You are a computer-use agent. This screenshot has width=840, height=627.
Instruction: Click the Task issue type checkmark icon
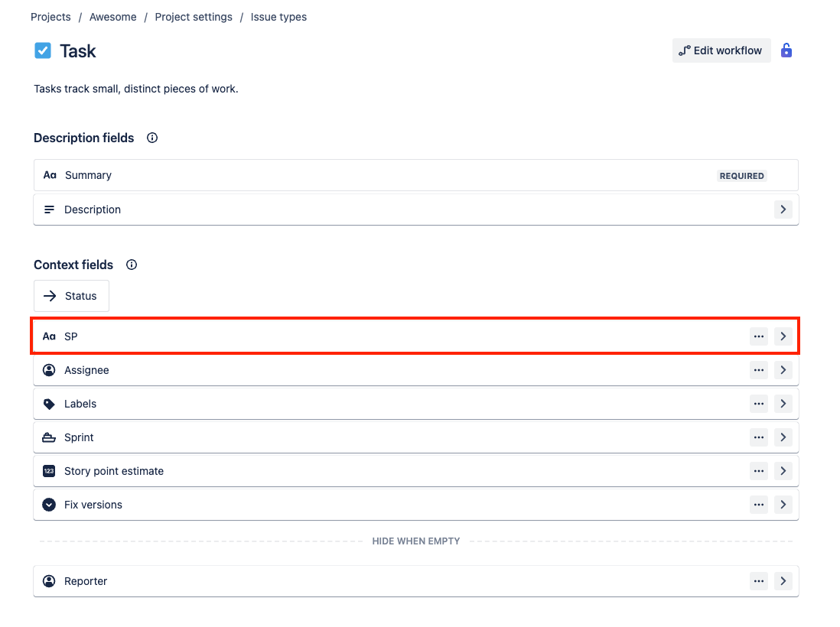click(44, 50)
